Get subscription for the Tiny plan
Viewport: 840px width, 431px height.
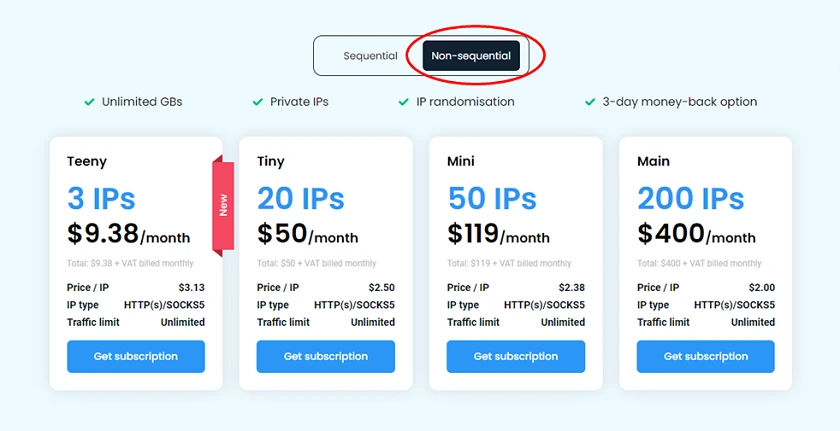pos(326,357)
